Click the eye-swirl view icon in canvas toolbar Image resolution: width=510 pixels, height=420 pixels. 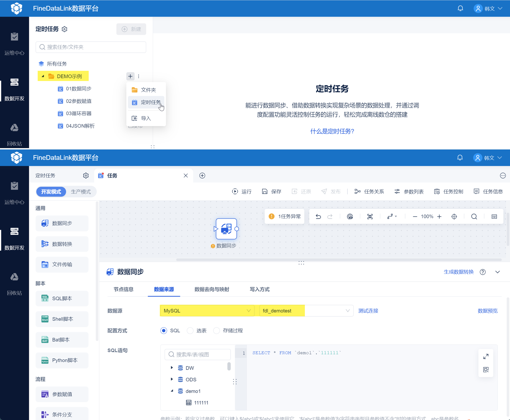click(350, 217)
